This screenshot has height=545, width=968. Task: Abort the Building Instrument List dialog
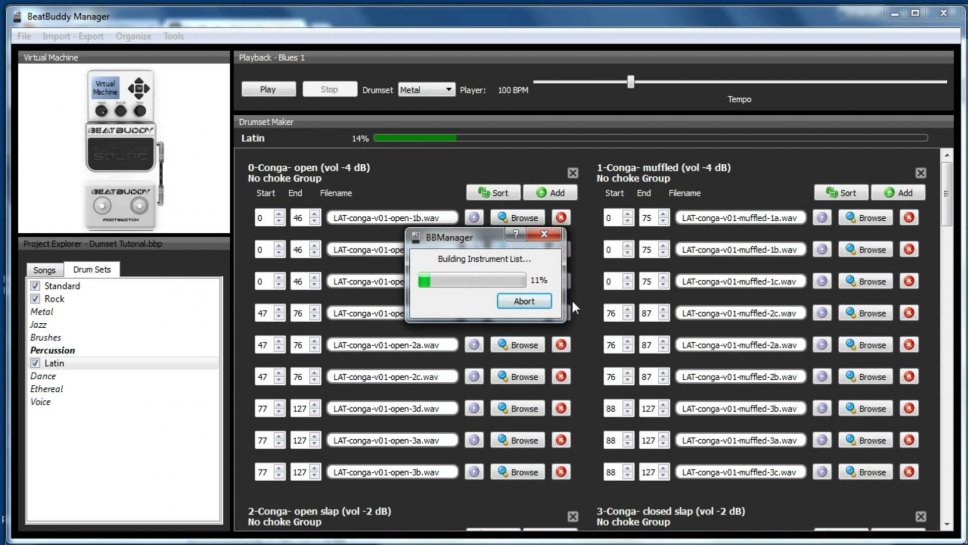coord(524,301)
